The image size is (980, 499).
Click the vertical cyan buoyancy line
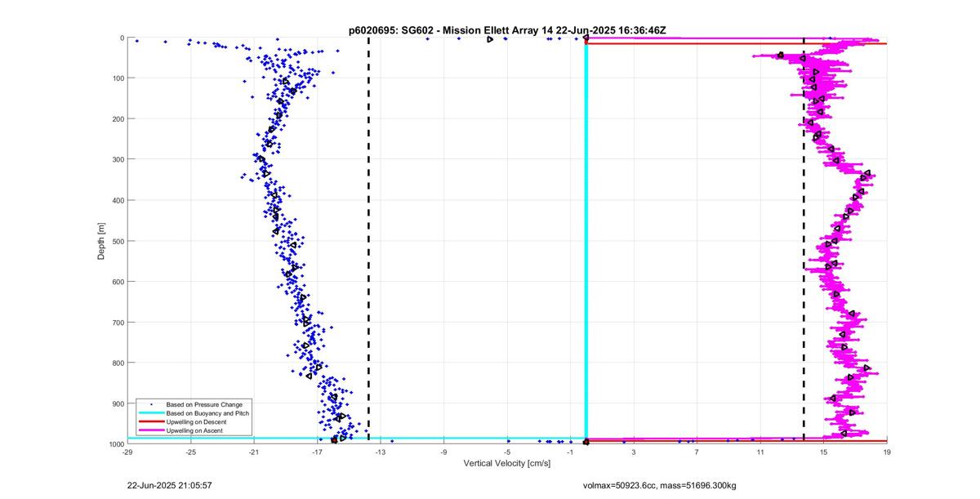[586, 241]
